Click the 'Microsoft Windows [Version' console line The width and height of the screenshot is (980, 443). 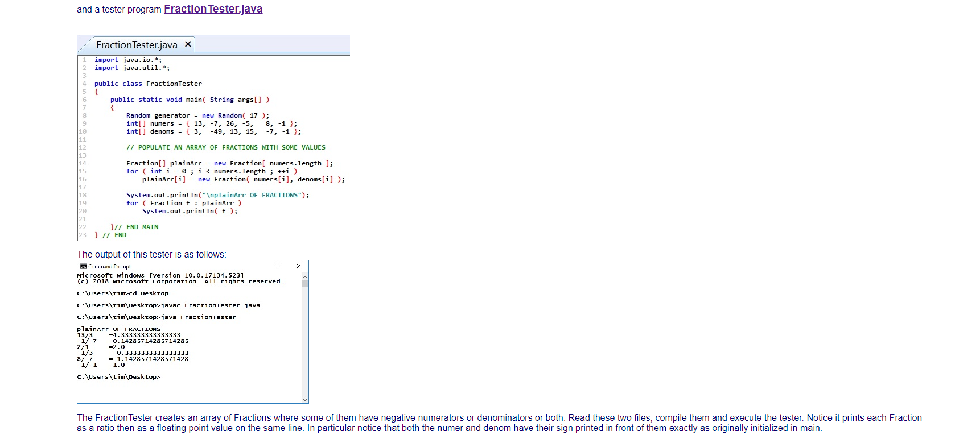click(160, 275)
